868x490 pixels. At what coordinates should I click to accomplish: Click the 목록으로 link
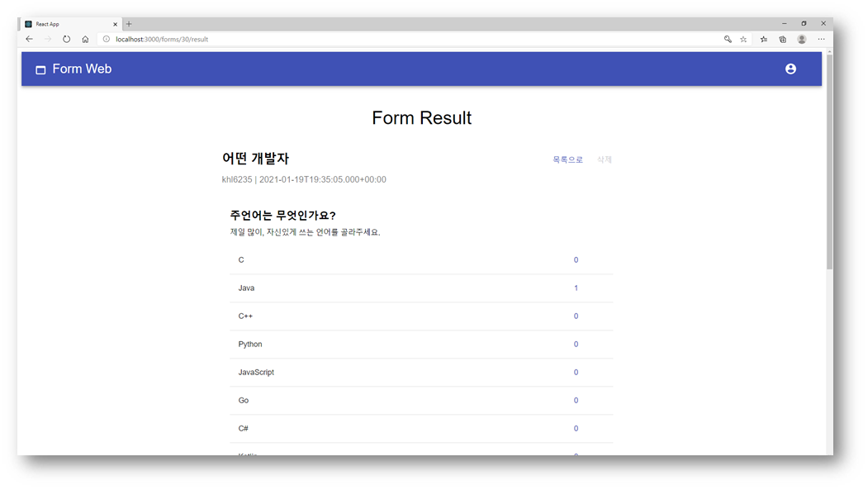(x=567, y=159)
